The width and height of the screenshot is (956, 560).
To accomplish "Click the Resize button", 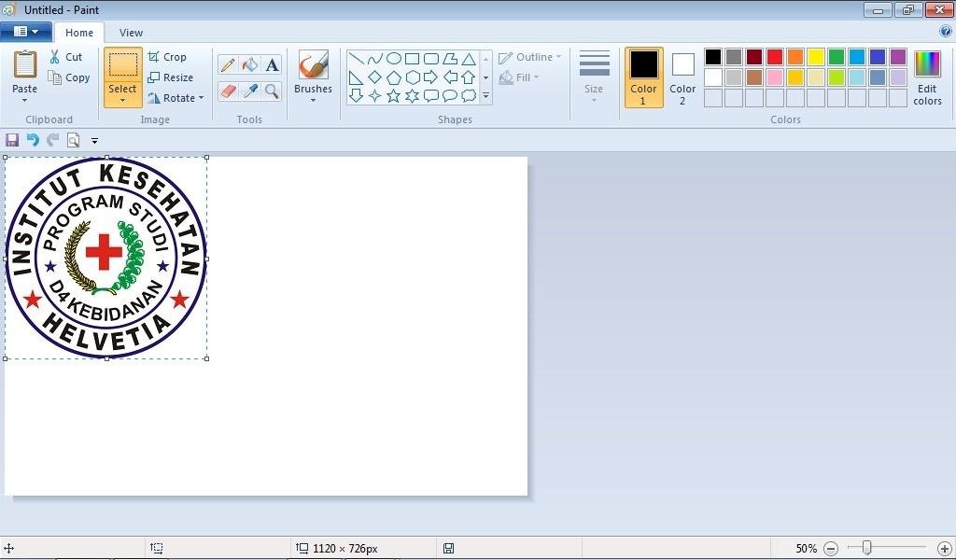I will click(x=171, y=78).
